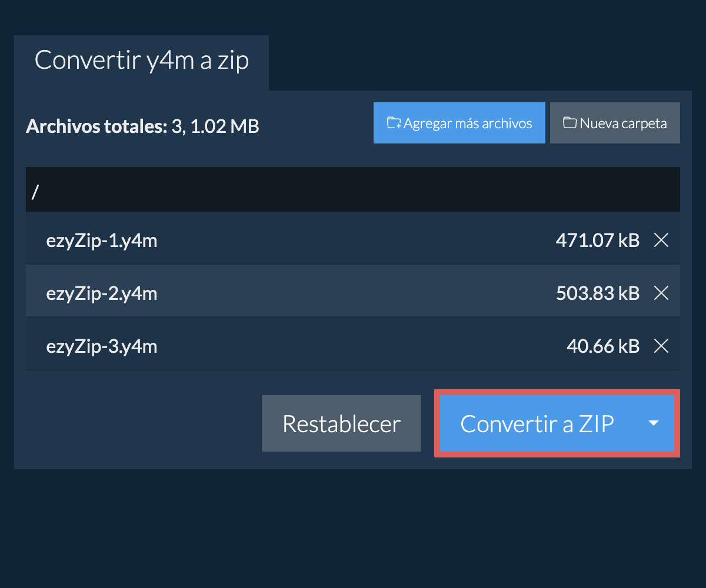Remove ezyZip-1.y4m with its X icon
The height and width of the screenshot is (588, 706).
(661, 240)
